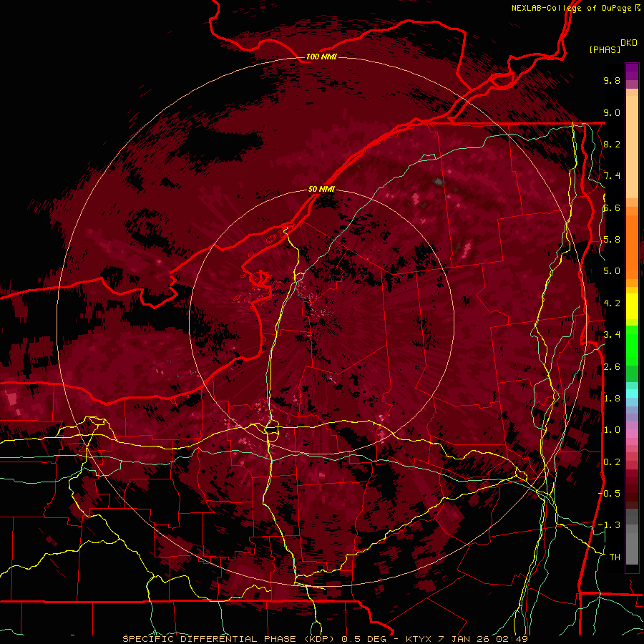Pick the purple top segment of color bar
The height and width of the screenshot is (644, 644).
point(632,72)
